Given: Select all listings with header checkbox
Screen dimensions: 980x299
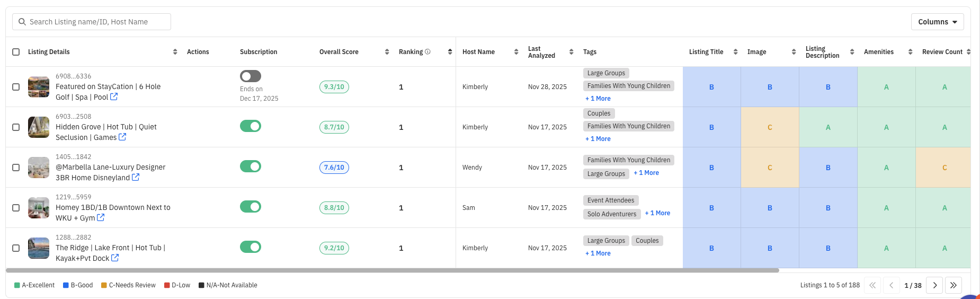Looking at the screenshot, I should click(16, 52).
